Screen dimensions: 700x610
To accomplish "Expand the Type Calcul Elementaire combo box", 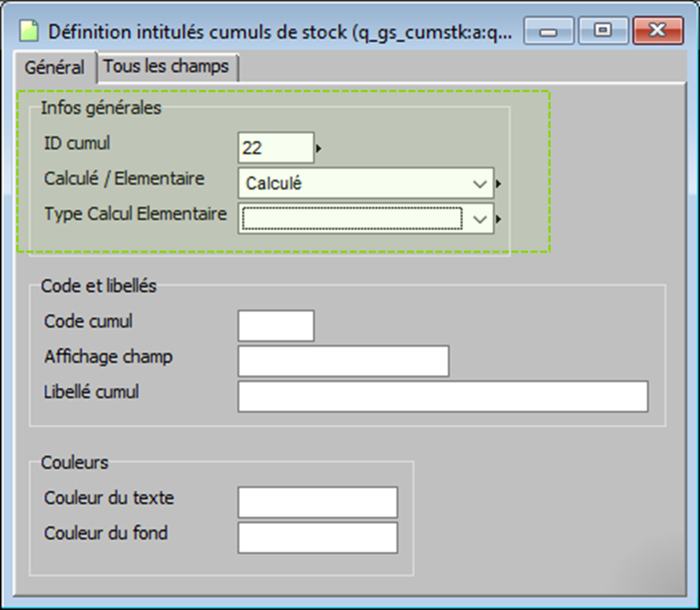I will [480, 219].
